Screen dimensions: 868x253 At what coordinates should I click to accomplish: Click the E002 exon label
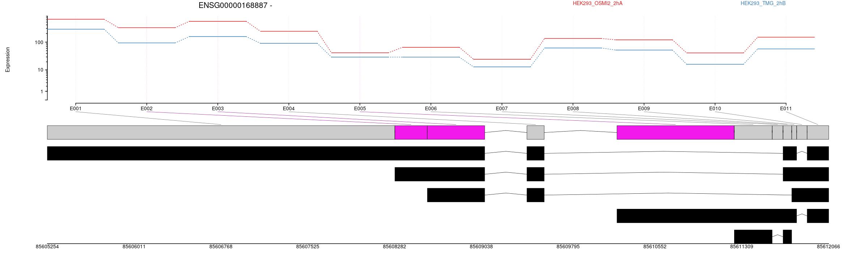[x=146, y=108]
